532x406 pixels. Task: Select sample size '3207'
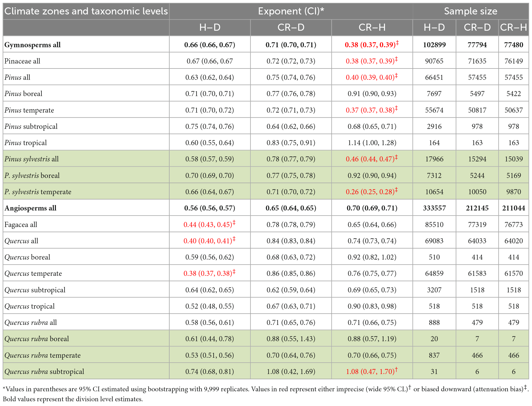434,290
